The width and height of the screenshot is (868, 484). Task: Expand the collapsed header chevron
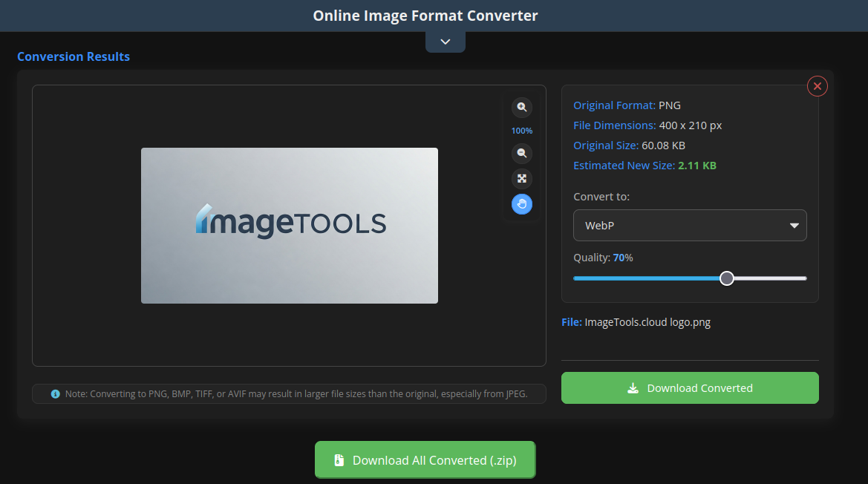445,42
